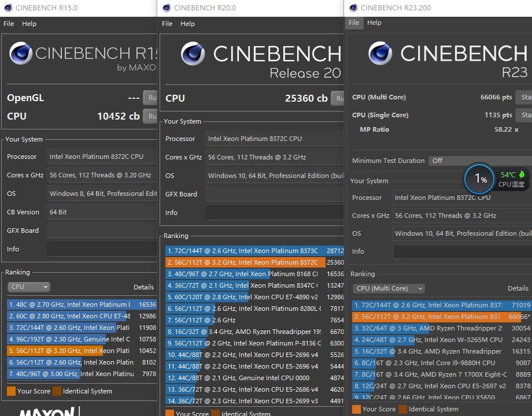Select R23 row 1 72C/144T @ 2.6 GHz
The height and width of the screenshot is (416, 532).
[442, 305]
